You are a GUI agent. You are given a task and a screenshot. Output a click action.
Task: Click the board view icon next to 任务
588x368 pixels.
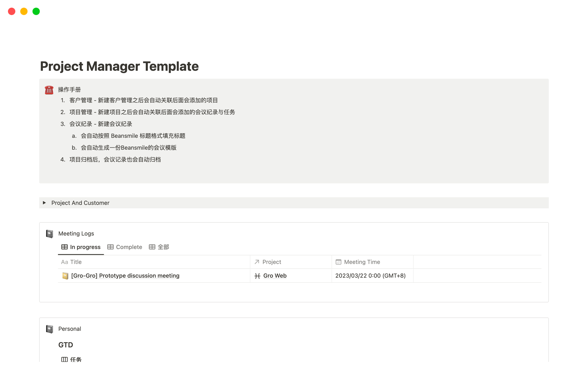64,359
